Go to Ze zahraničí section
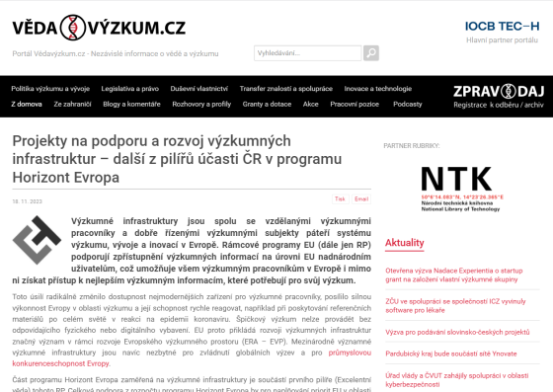The width and height of the screenshot is (553, 392). click(72, 104)
